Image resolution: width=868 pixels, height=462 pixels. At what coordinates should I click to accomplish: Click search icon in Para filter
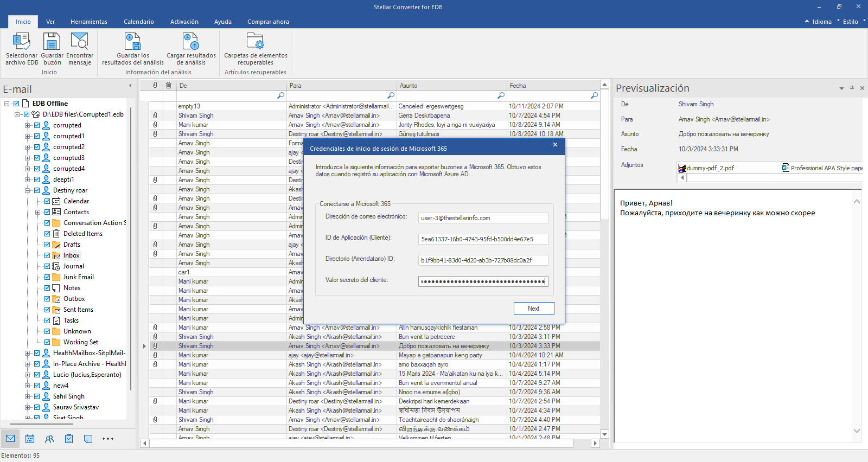pyautogui.click(x=391, y=95)
